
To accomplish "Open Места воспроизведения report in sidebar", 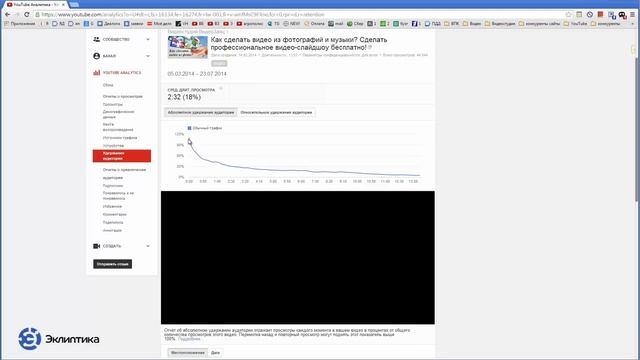I will pyautogui.click(x=118, y=127).
